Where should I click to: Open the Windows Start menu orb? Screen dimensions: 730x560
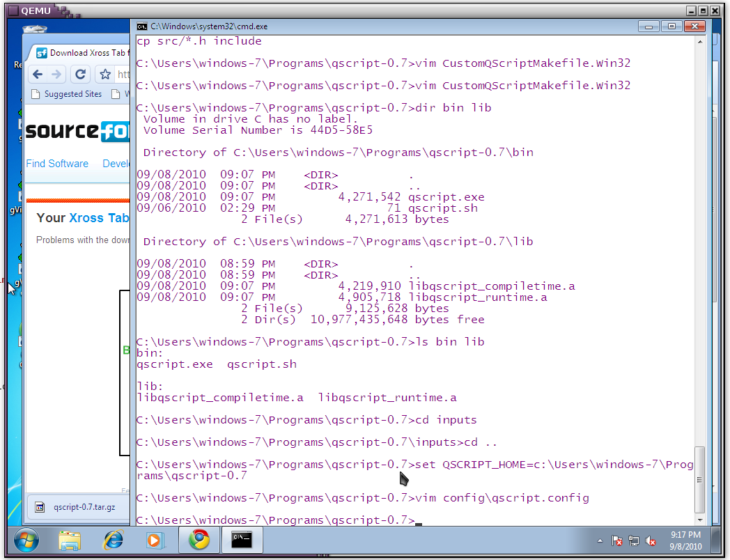point(26,540)
